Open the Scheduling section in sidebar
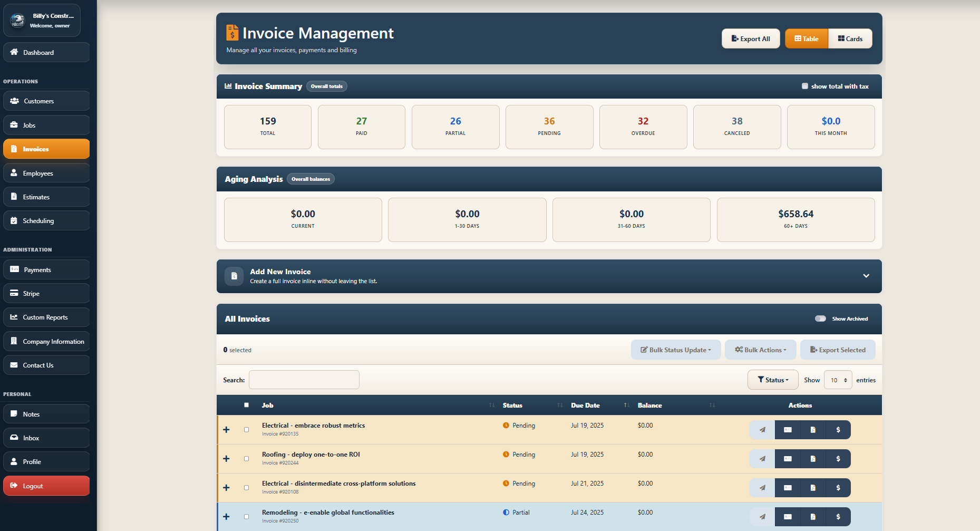 (x=46, y=220)
